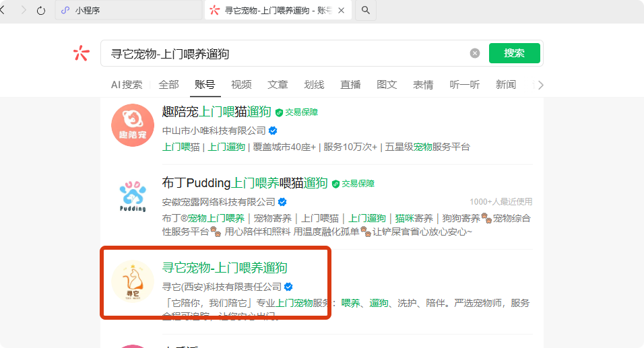
Task: Open 布丁Pudding上门喂养喂猫遛狗 account title
Action: pyautogui.click(x=245, y=183)
